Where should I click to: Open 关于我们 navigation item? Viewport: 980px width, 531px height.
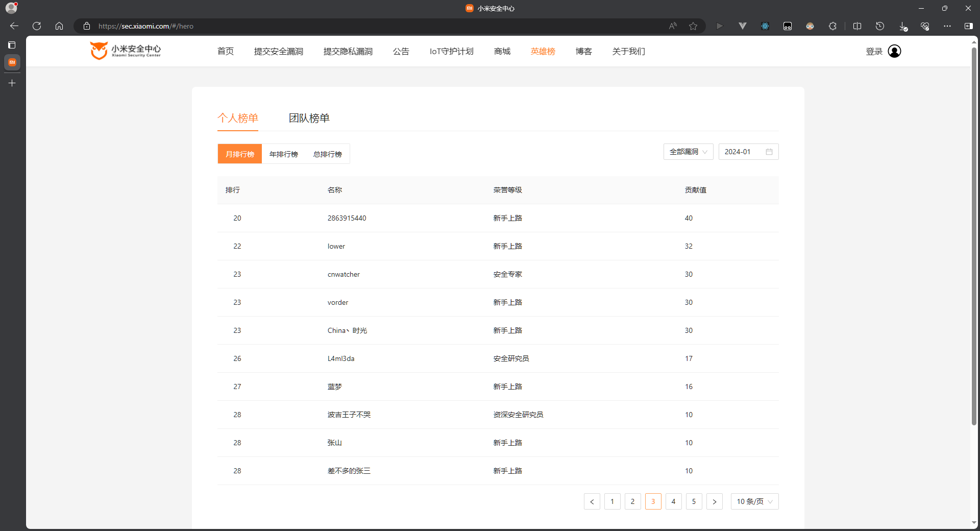pyautogui.click(x=629, y=51)
